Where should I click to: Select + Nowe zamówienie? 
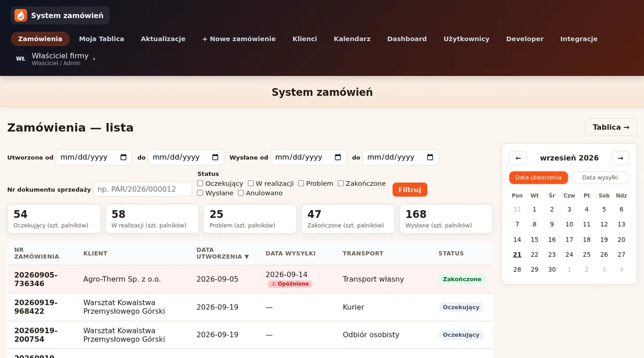[239, 39]
